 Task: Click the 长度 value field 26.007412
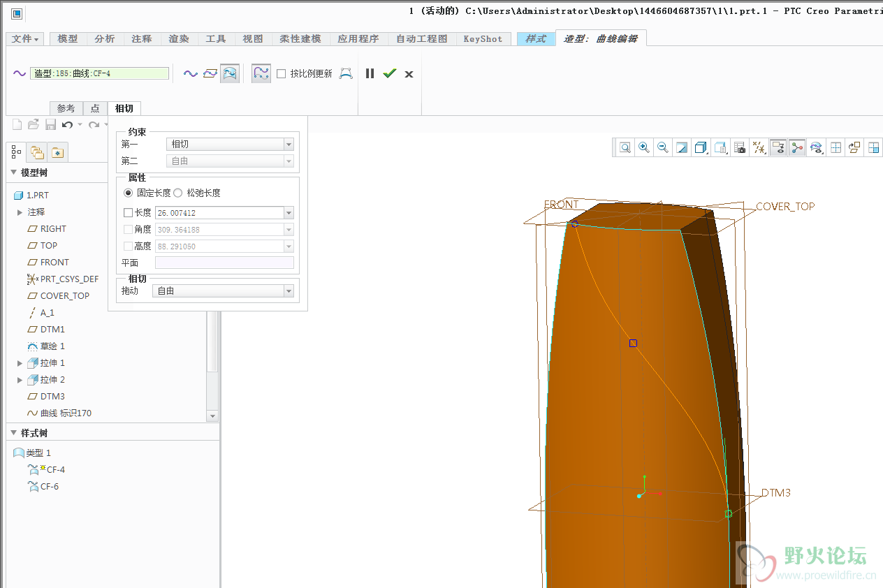point(219,212)
